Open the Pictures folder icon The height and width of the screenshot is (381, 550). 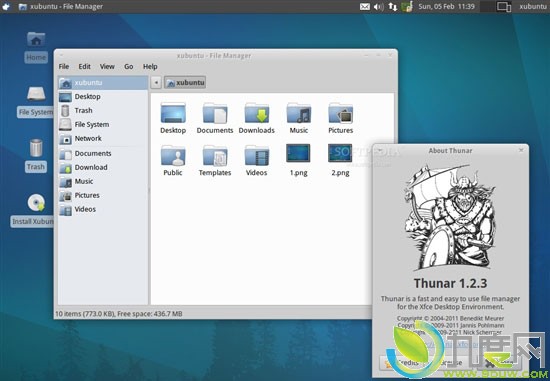(340, 113)
